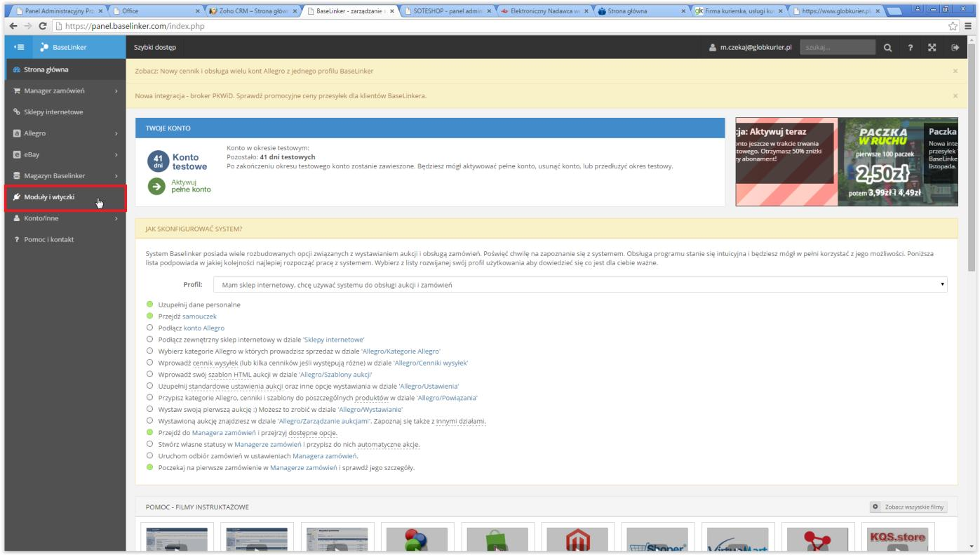Click the m.czekaj@globkurier.pl user account

click(750, 47)
